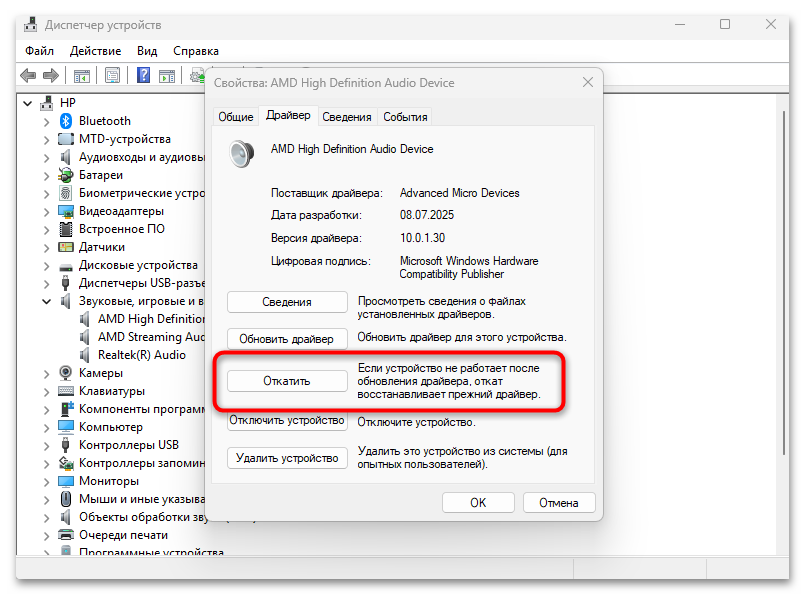
Task: Switch to the События tab
Action: (x=405, y=117)
